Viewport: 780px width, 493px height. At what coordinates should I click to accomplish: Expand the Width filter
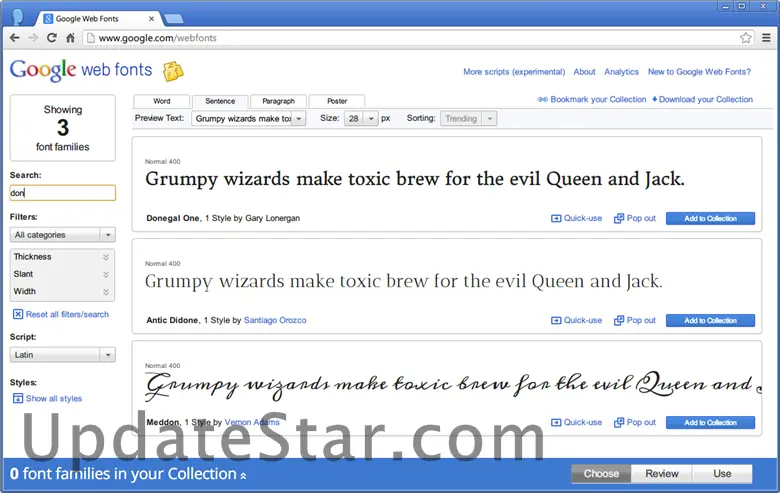pos(62,292)
